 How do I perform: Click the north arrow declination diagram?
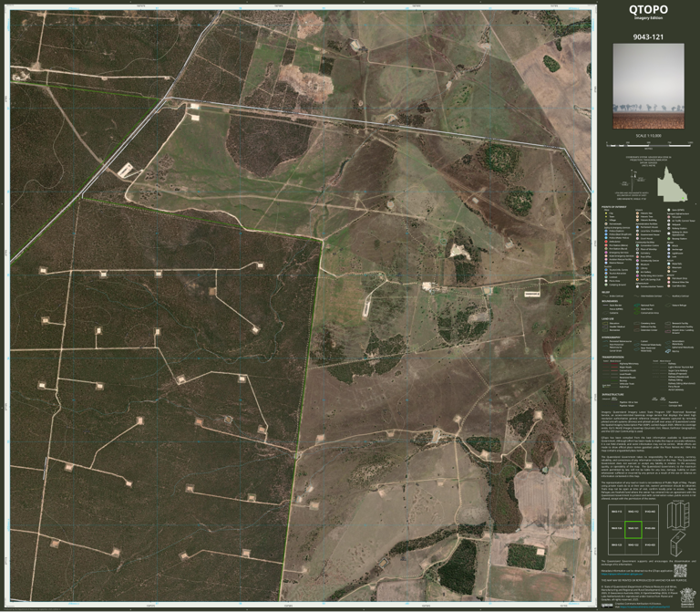[633, 182]
